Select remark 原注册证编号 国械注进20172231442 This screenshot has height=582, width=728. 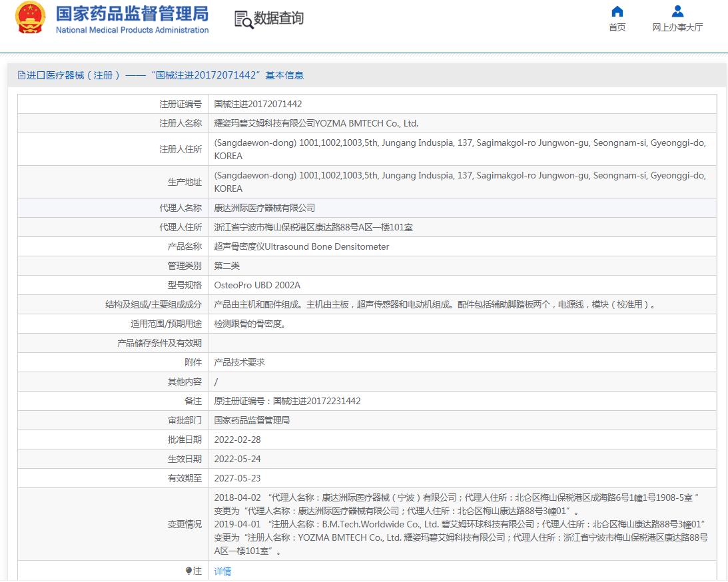pos(287,401)
